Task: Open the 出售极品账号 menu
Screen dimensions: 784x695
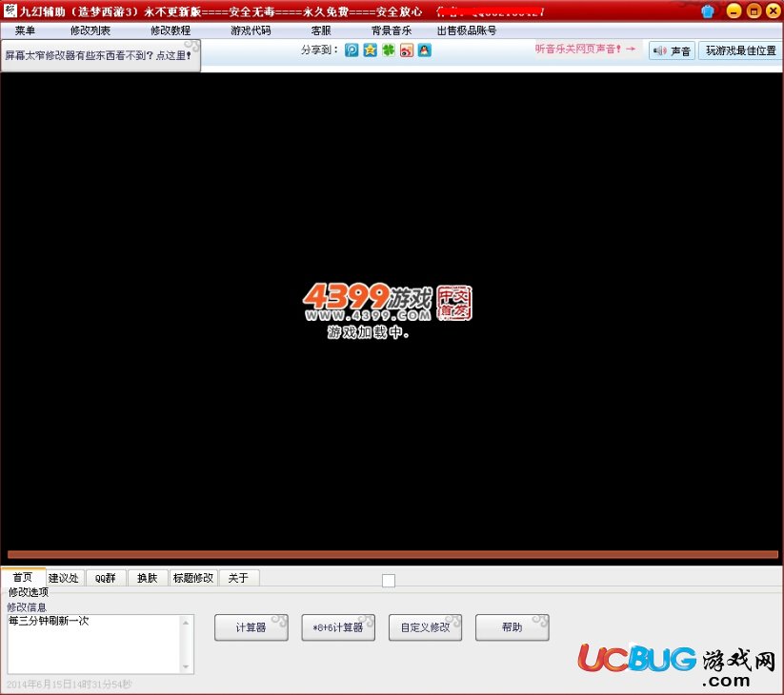Action: [x=467, y=30]
